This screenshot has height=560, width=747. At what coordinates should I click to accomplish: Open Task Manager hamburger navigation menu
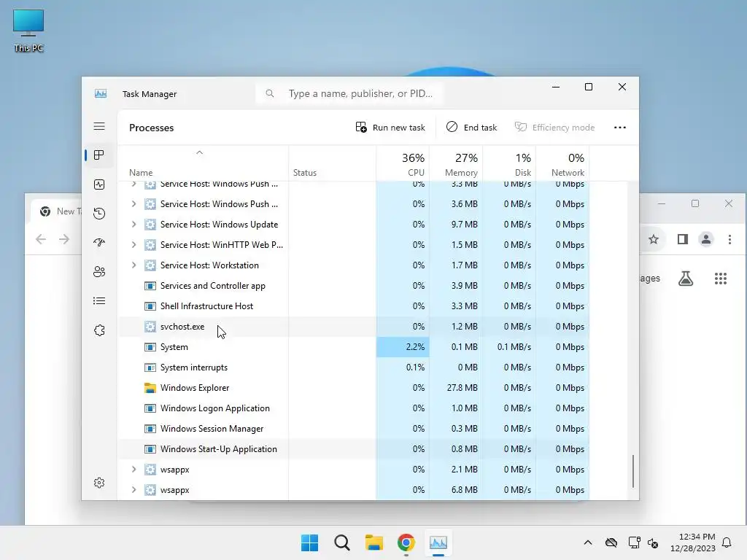click(x=99, y=126)
